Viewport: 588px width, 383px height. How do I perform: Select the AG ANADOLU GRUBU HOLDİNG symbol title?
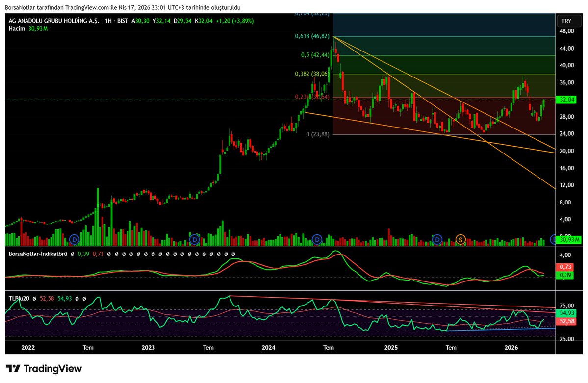(x=53, y=21)
